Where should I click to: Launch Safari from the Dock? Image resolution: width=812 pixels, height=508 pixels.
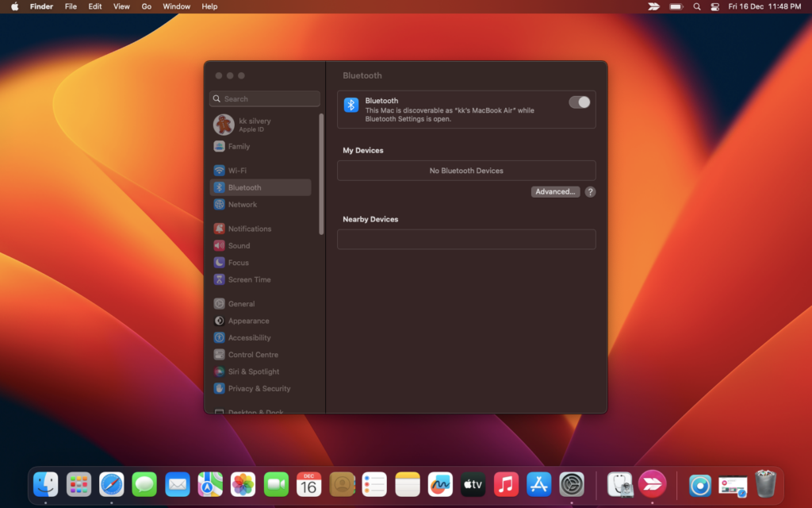(x=111, y=485)
